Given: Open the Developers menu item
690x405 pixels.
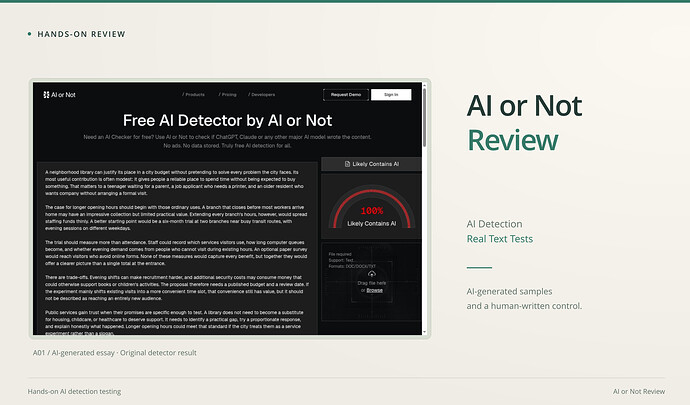Looking at the screenshot, I should tap(261, 95).
